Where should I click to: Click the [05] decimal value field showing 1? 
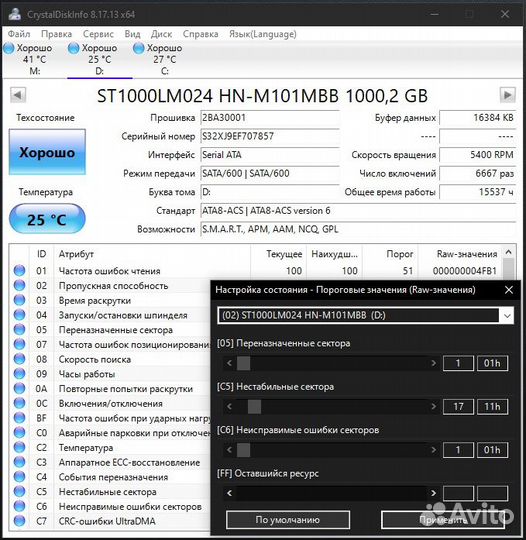(x=458, y=363)
